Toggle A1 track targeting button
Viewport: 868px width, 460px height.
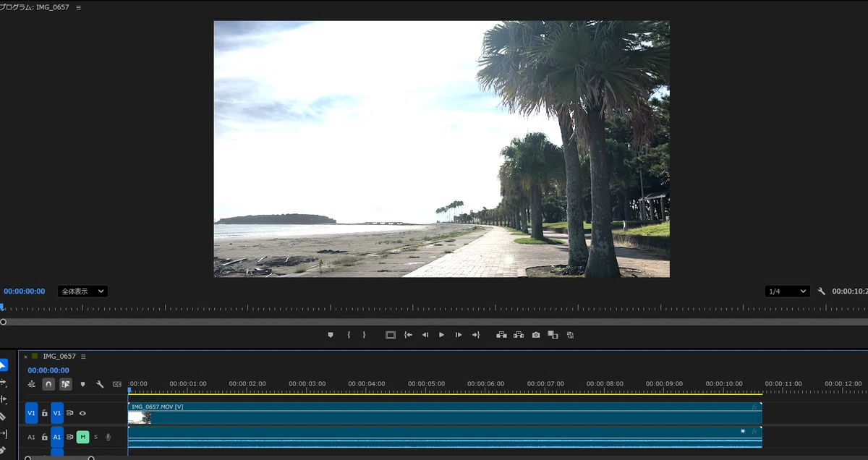[57, 437]
